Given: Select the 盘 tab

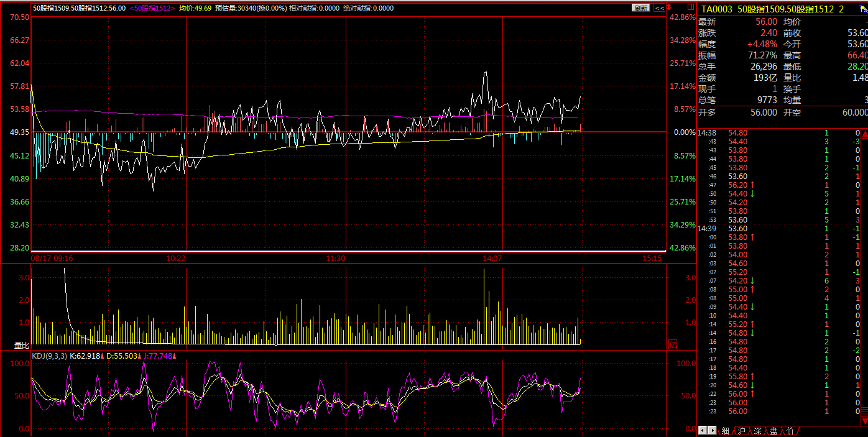Looking at the screenshot, I should point(773,430).
